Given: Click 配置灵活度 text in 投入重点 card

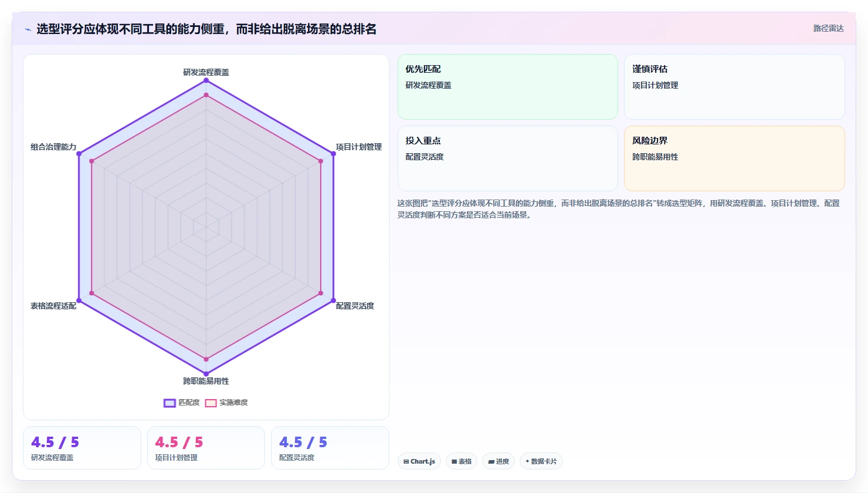Looking at the screenshot, I should [x=425, y=157].
